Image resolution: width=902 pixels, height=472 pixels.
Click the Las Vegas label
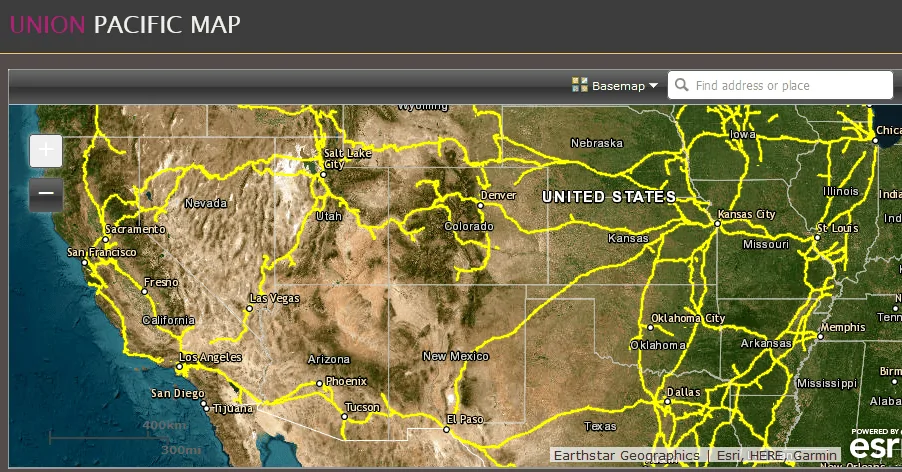coord(274,298)
